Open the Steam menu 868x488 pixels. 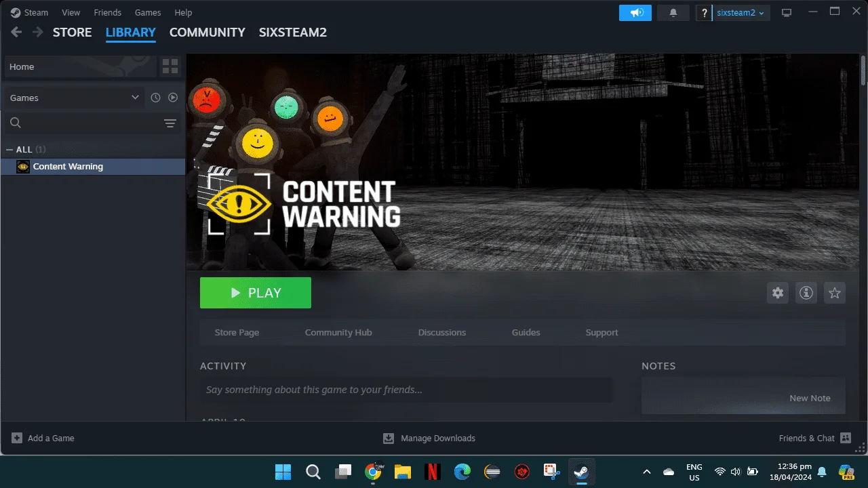36,12
